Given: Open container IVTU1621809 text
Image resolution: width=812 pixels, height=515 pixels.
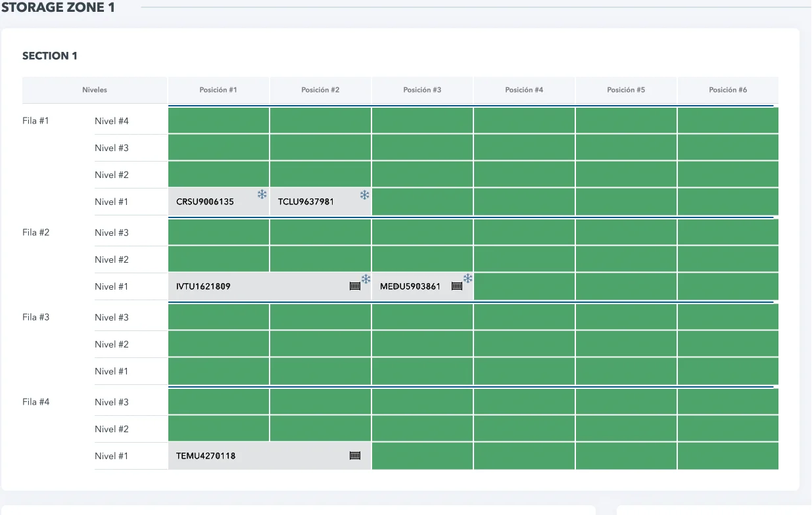Looking at the screenshot, I should [204, 287].
